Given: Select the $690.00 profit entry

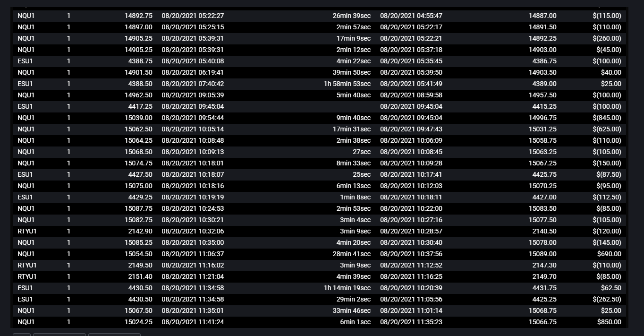Looking at the screenshot, I should click(609, 254).
